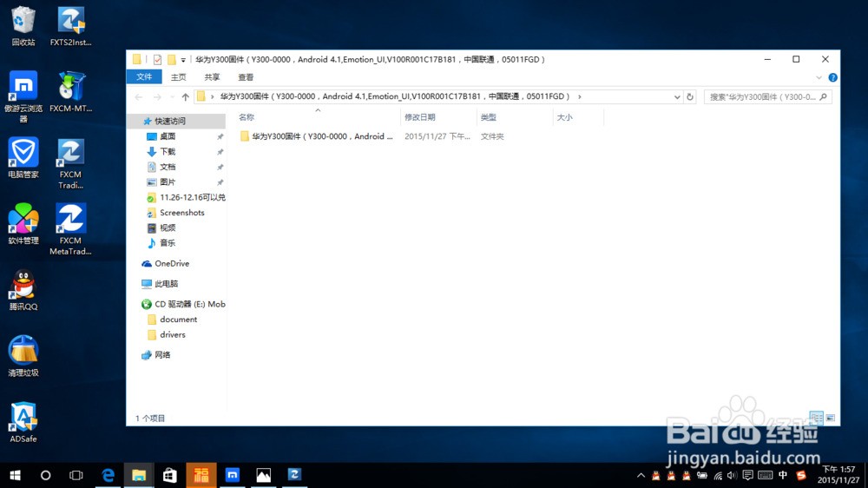Launch 软件管理 desktop shortcut

(23, 224)
